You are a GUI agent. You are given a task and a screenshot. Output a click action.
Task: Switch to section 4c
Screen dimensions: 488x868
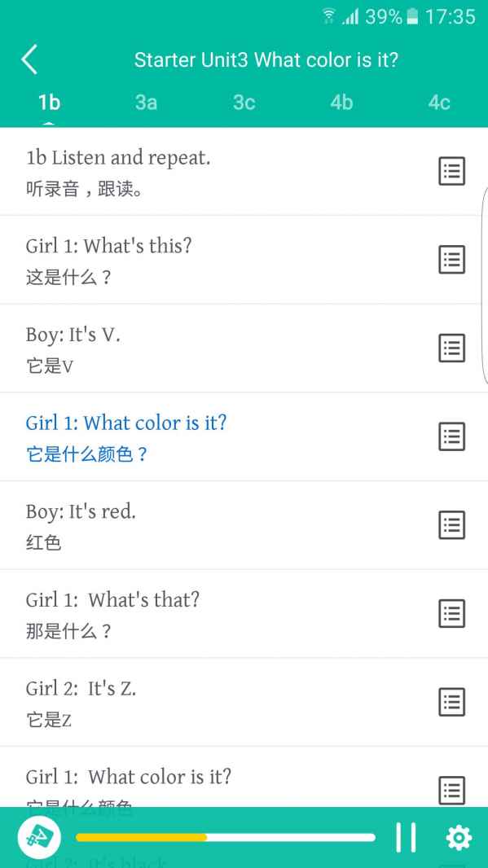(x=438, y=103)
